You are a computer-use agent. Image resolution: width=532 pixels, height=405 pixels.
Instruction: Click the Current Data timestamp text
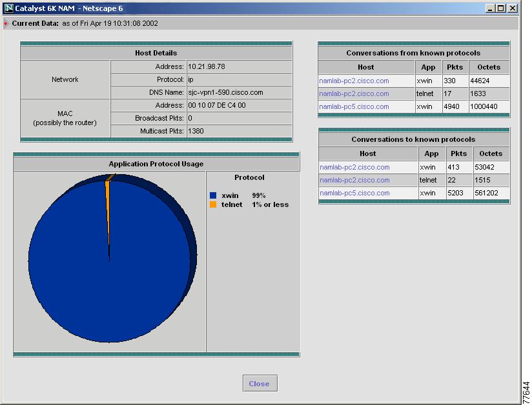coord(110,23)
